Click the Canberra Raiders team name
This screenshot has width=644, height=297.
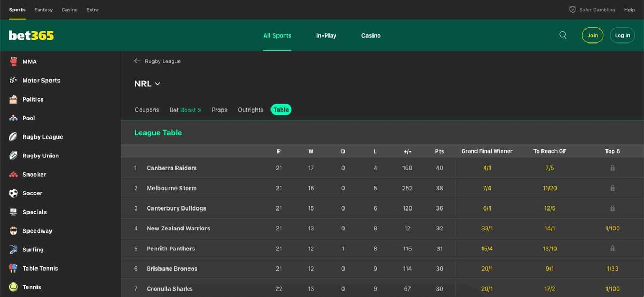(x=172, y=168)
